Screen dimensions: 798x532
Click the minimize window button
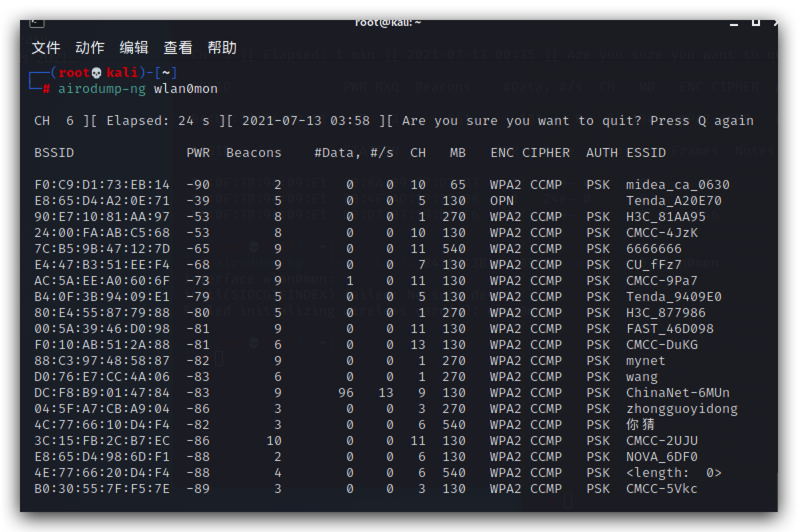pos(734,23)
